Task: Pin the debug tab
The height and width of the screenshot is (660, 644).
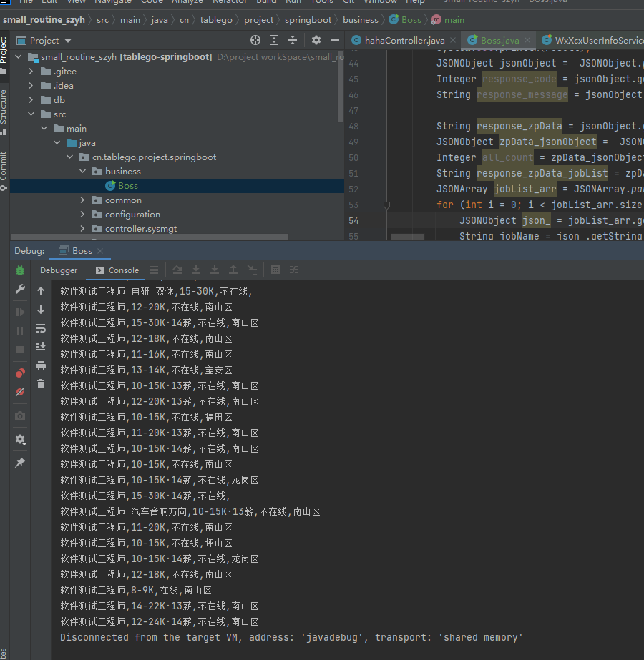Action: (x=20, y=463)
